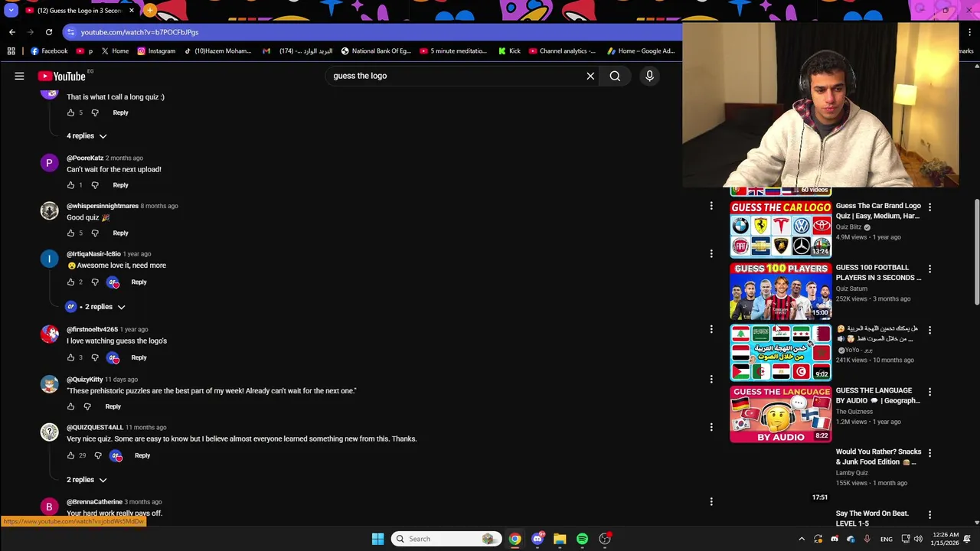Open the Facebook bookmark
980x551 pixels.
point(49,51)
